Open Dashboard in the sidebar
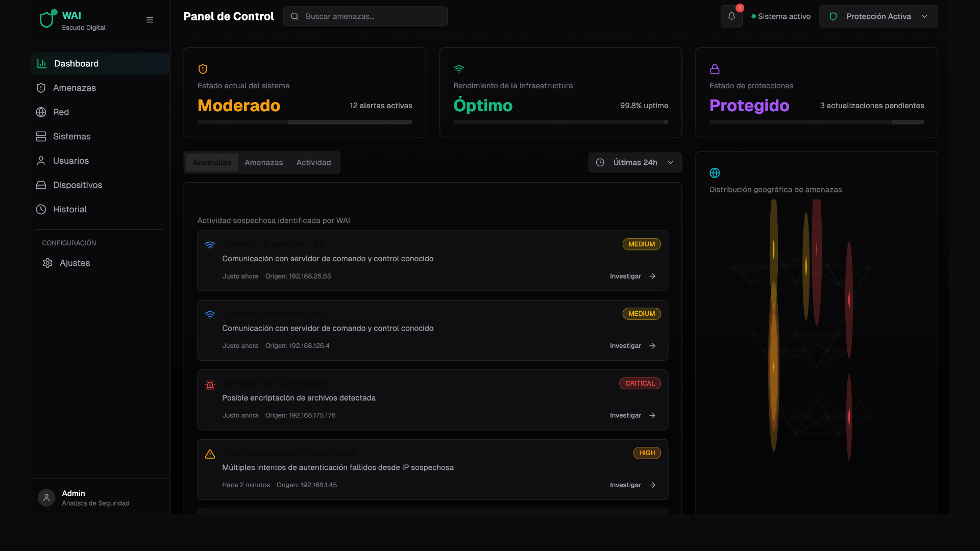This screenshot has height=551, width=980. tap(100, 63)
